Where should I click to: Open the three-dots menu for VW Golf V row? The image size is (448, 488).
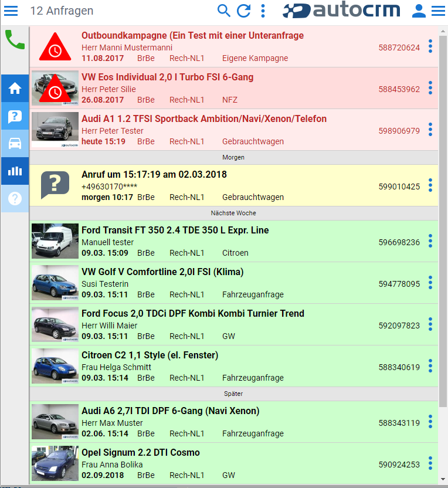click(x=430, y=283)
